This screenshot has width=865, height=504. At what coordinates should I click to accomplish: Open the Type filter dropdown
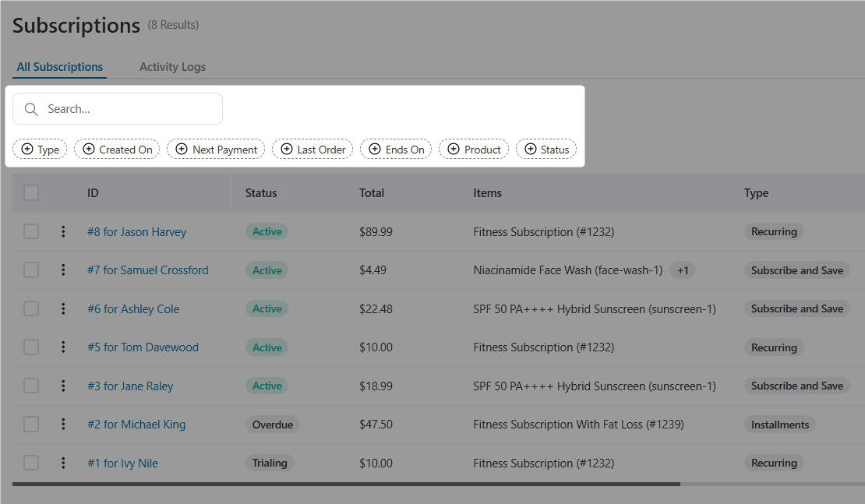(40, 149)
